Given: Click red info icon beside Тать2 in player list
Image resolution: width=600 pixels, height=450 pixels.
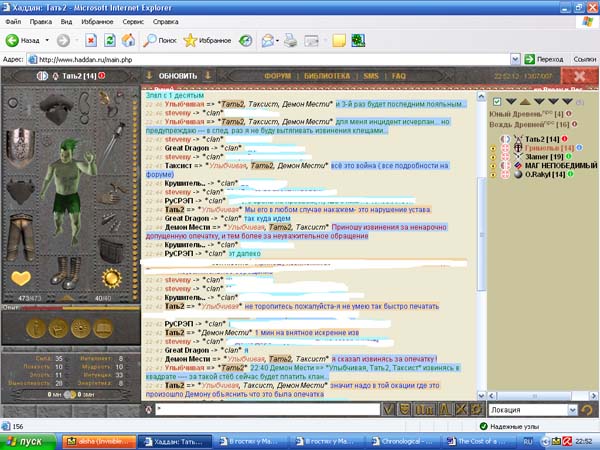Looking at the screenshot, I should [x=564, y=139].
